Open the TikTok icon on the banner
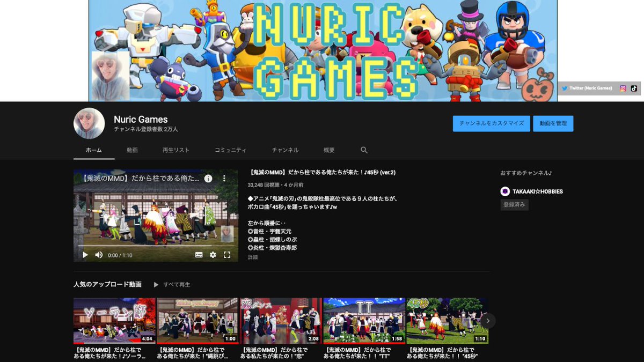644x362 pixels. (x=634, y=88)
